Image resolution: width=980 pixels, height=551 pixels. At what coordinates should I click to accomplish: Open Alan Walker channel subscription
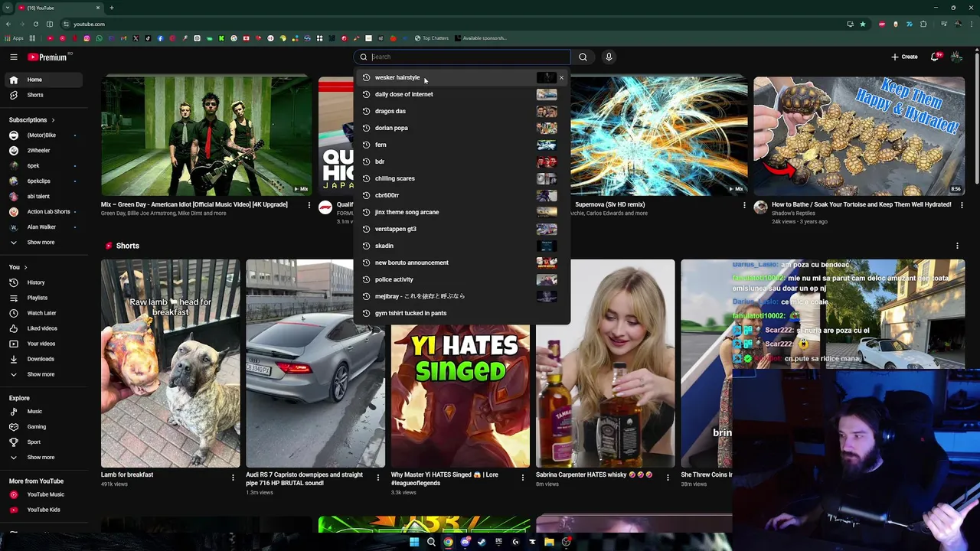point(44,227)
